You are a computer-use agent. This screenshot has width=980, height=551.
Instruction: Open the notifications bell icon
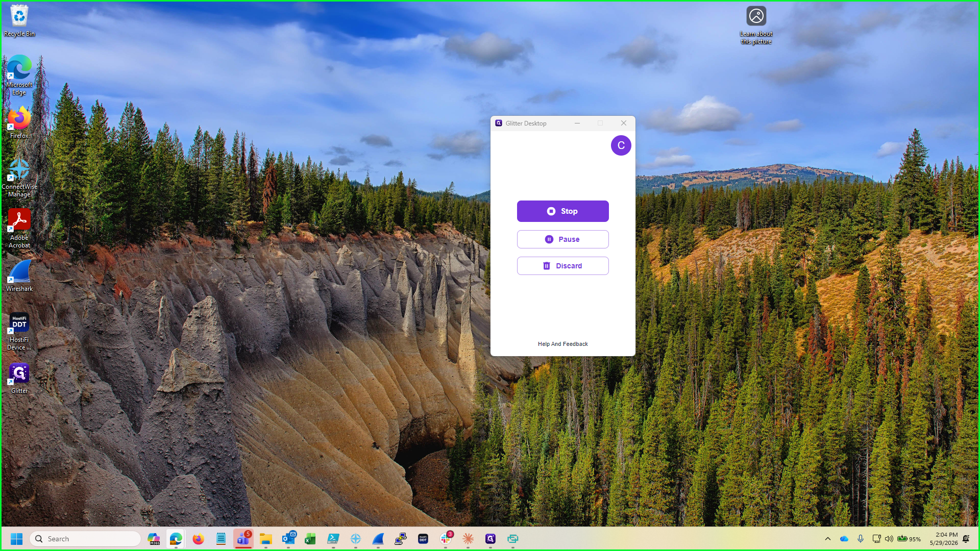[x=966, y=539]
